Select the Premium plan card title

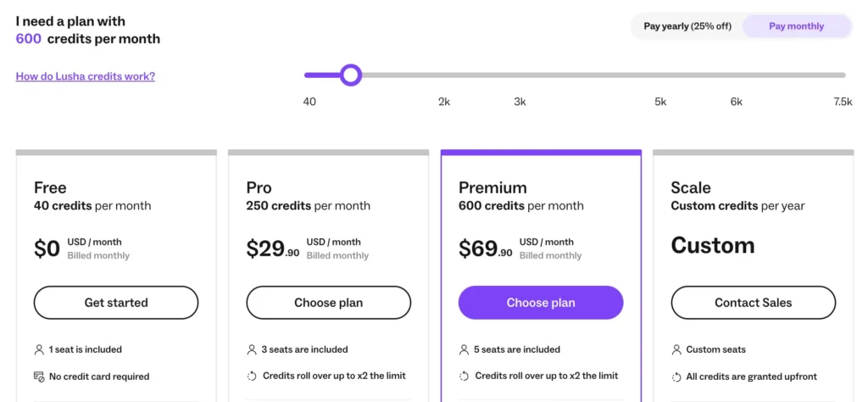pos(492,187)
